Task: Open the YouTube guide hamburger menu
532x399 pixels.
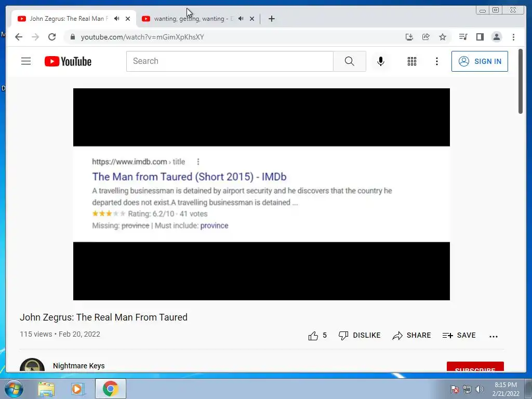Action: click(26, 61)
